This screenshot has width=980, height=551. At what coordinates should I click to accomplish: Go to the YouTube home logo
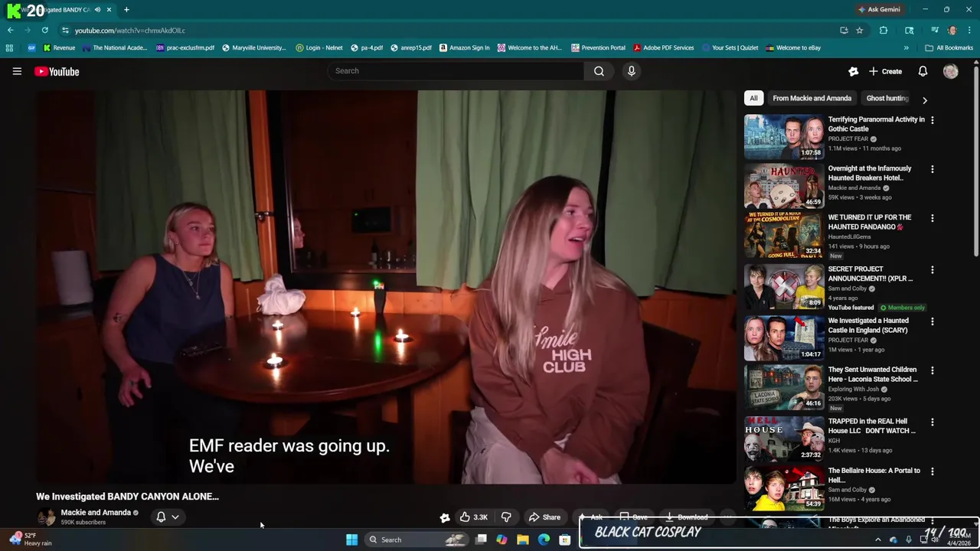coord(57,71)
